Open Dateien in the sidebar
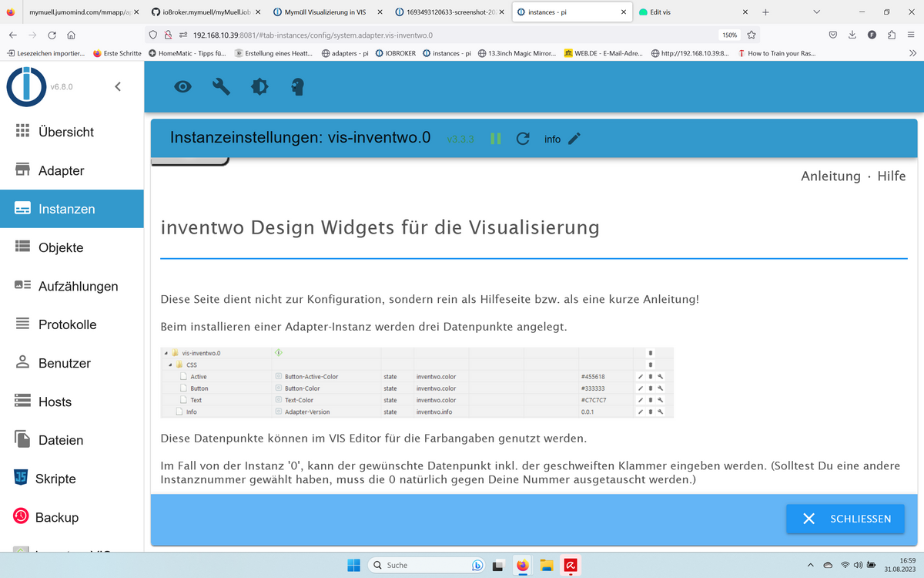This screenshot has height=578, width=924. click(72, 440)
